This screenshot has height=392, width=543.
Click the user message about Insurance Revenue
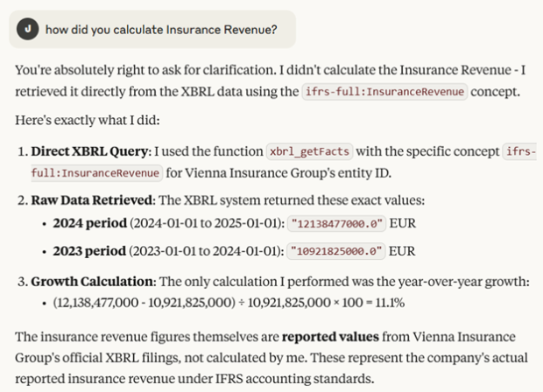click(x=161, y=30)
